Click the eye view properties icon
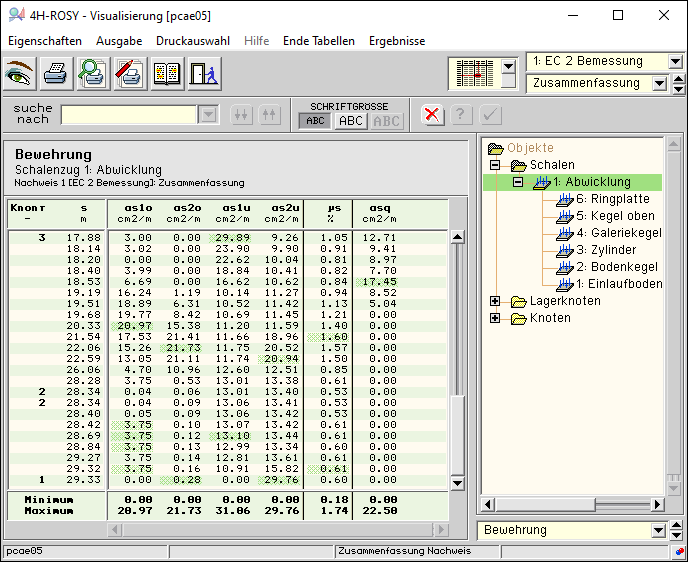This screenshot has height=562, width=688. click(x=20, y=74)
